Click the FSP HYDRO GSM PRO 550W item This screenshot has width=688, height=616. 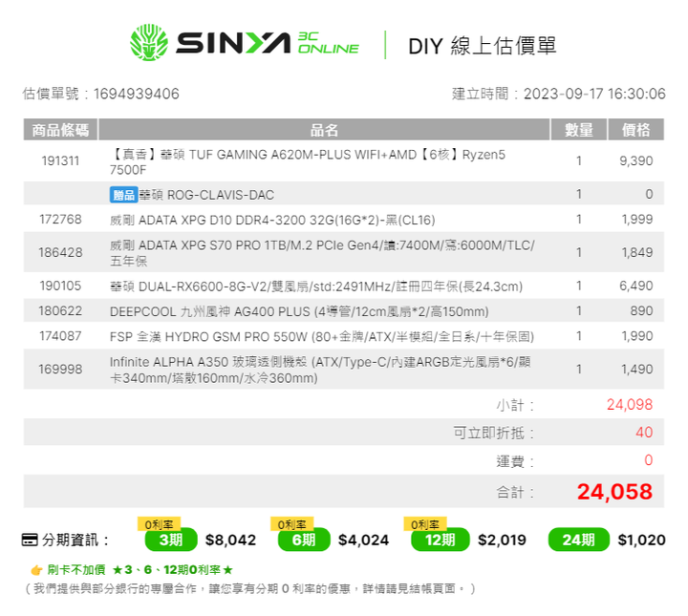[x=322, y=336]
